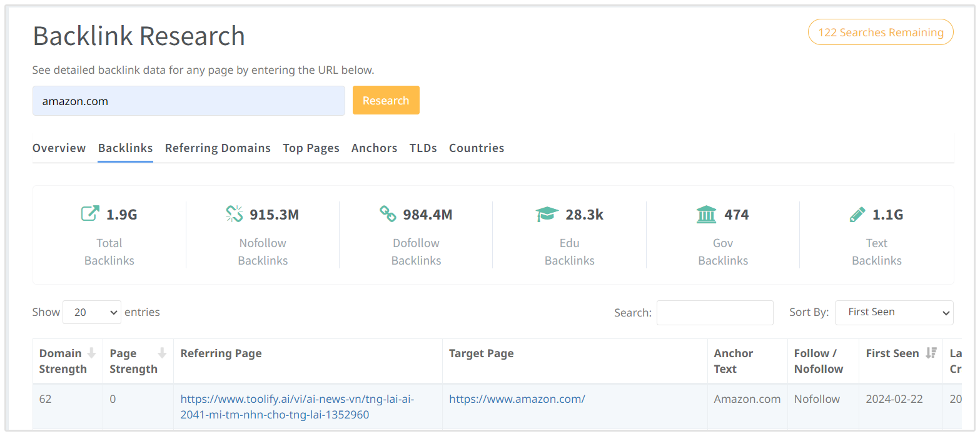Screen dimensions: 980x436
Task: Click the Edu Backlinks graduation cap icon
Action: click(547, 215)
